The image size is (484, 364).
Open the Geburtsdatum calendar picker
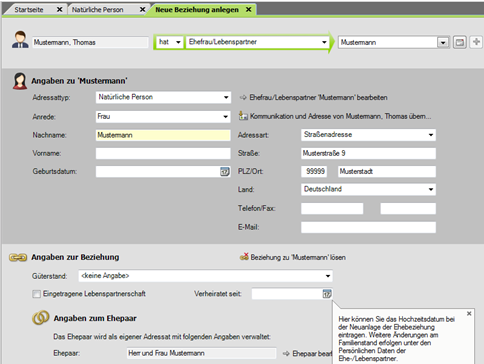tap(225, 172)
